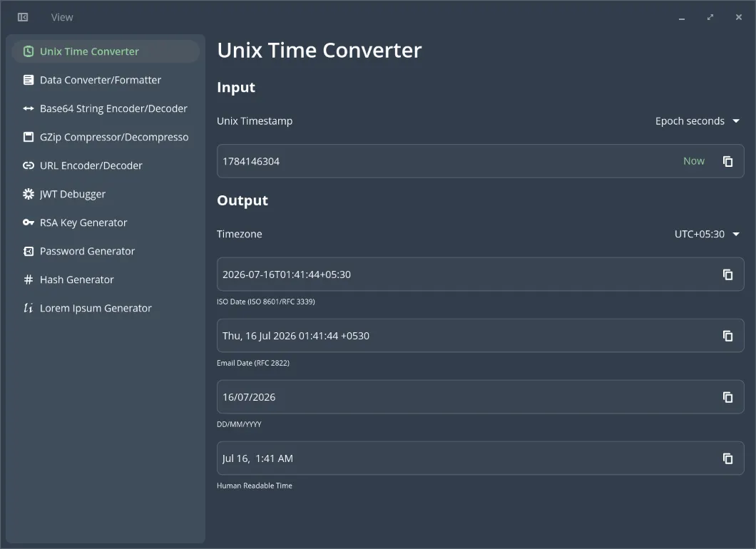Open Hash Generator tool
Viewport: 756px width, 549px height.
[106, 279]
